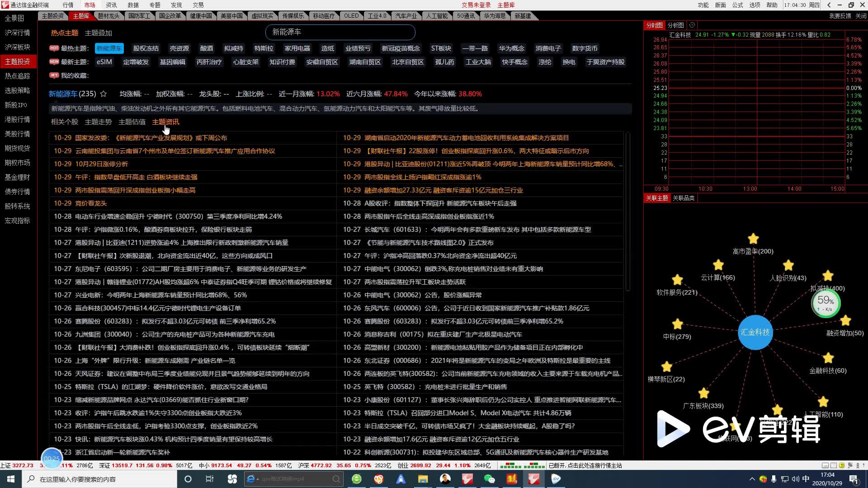Click the news list vertical scrollbar
868x488 pixels.
tap(628, 211)
